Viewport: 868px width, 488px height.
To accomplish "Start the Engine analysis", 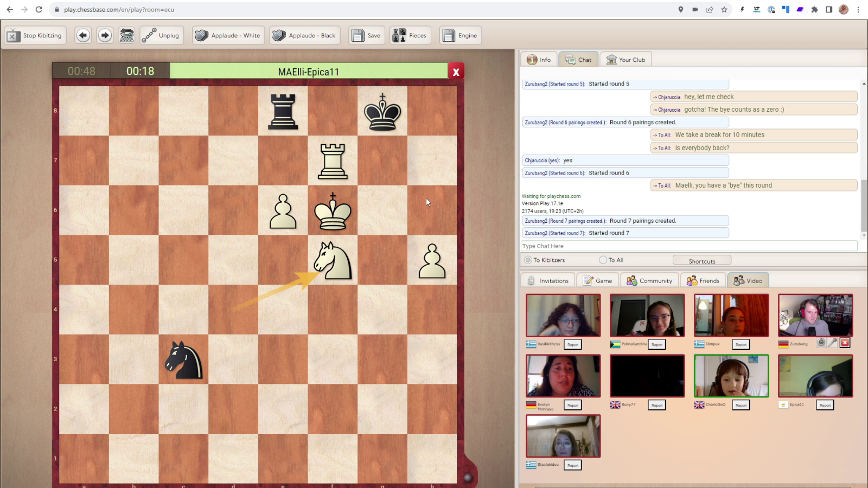I will point(461,36).
